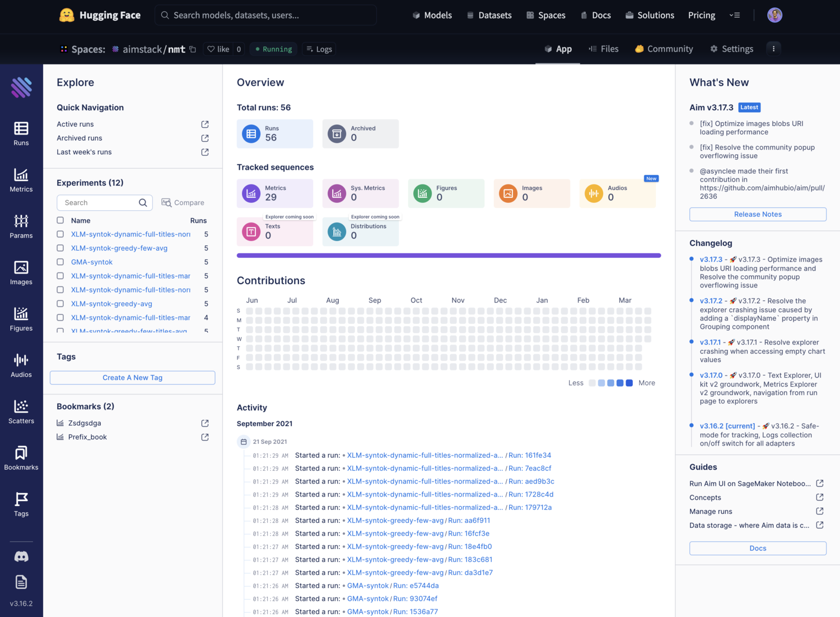Open Datasets in top navigation
Screen dimensions: 840x617
[x=489, y=15]
